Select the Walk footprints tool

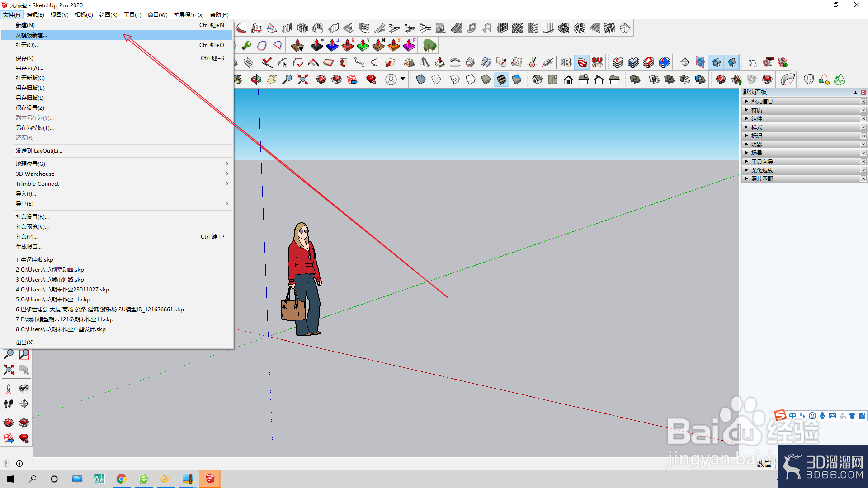(x=9, y=404)
